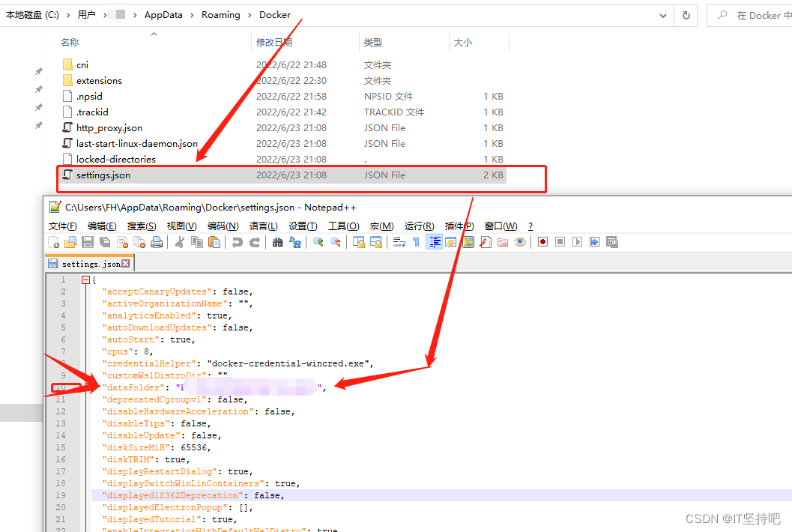Run macro multiple times icon
This screenshot has height=532, width=792.
coord(594,243)
